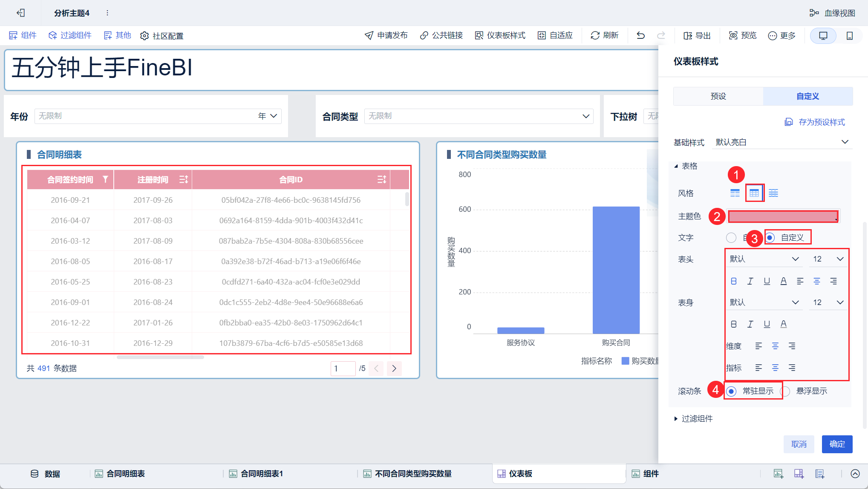
Task: Select 悬浮显示 scrollbar option
Action: 785,391
